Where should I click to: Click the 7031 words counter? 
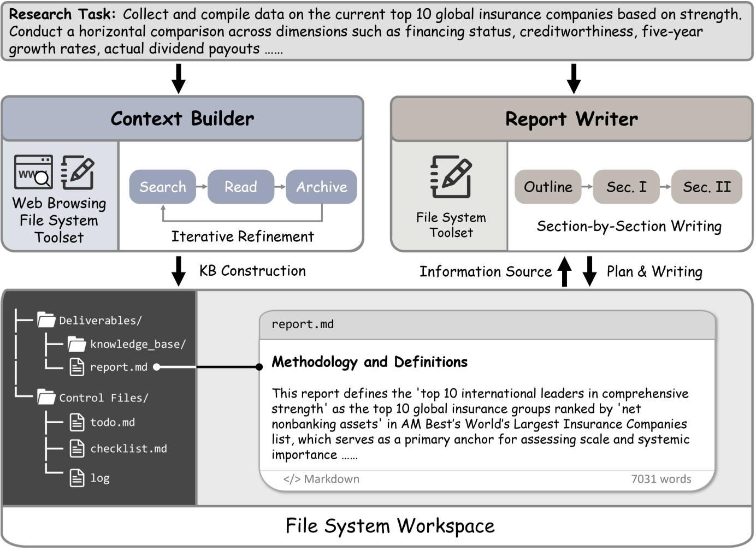pyautogui.click(x=661, y=479)
